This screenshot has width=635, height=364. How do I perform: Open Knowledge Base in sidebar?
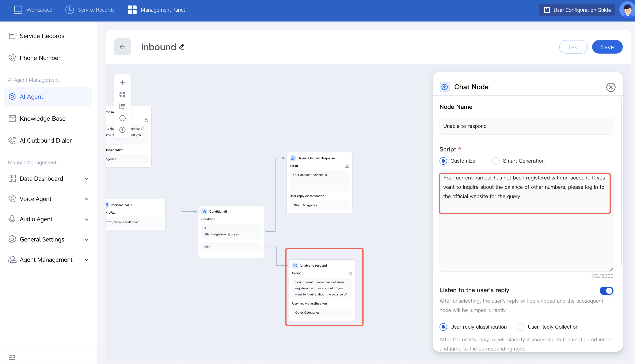pos(42,119)
